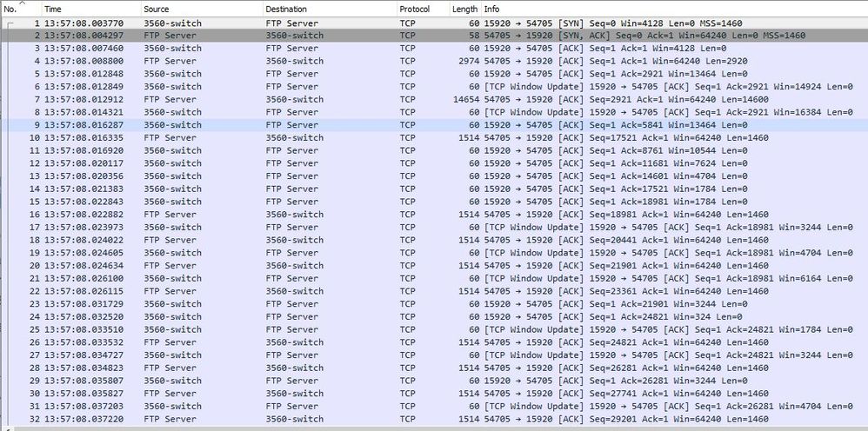Select packet 16 with Seq=18981 Len=1460
The image size is (868, 431).
(435, 214)
